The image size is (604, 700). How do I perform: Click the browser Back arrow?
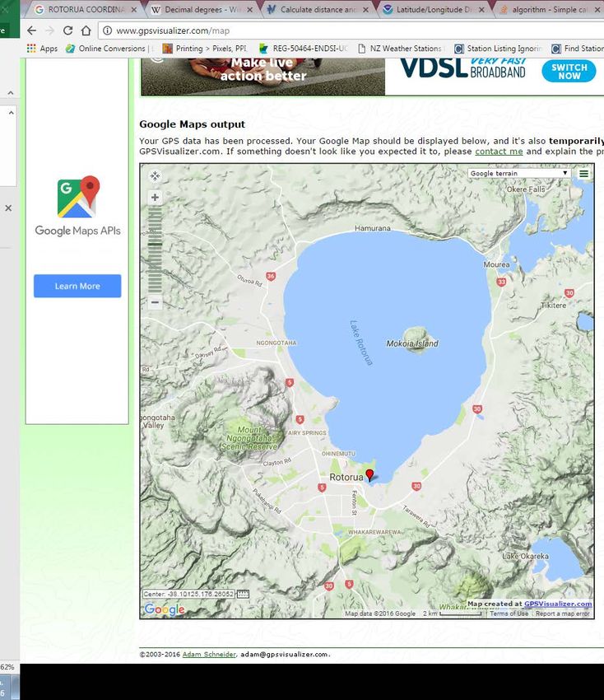(x=31, y=30)
